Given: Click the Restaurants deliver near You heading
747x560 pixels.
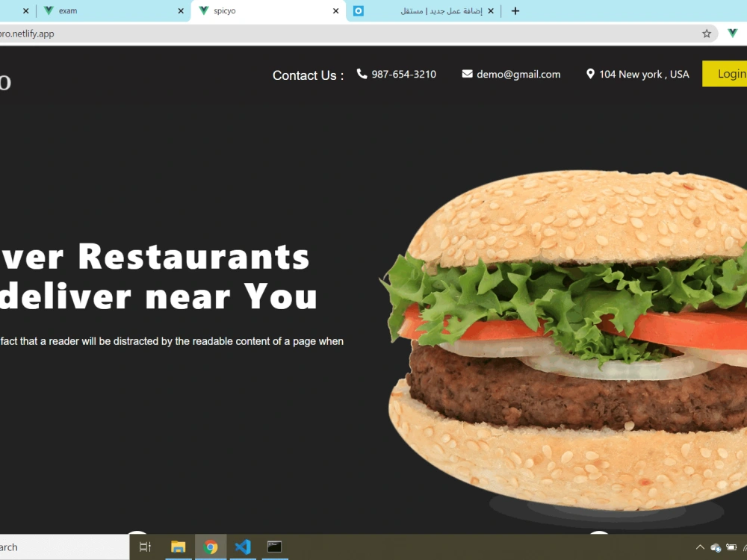Looking at the screenshot, I should click(x=158, y=276).
